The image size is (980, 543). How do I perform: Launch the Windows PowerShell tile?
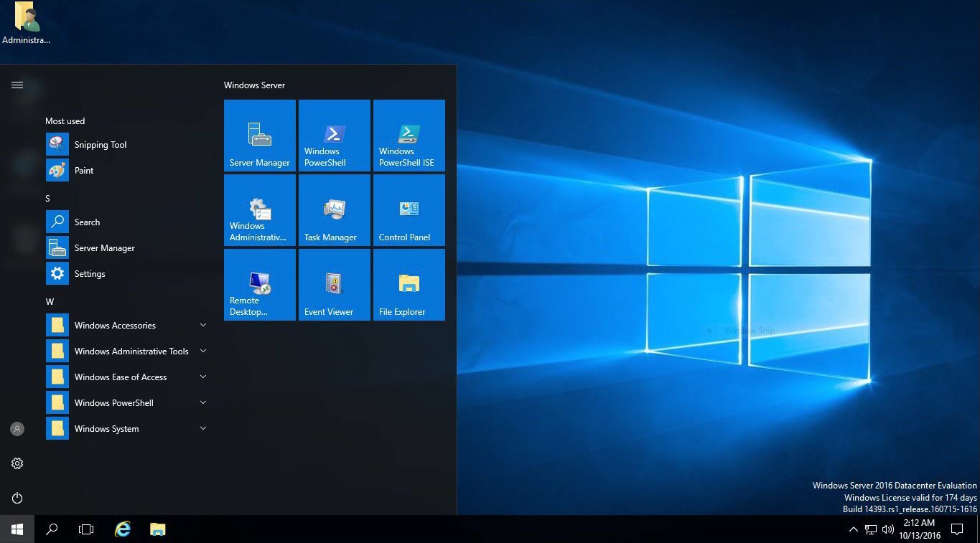click(334, 135)
